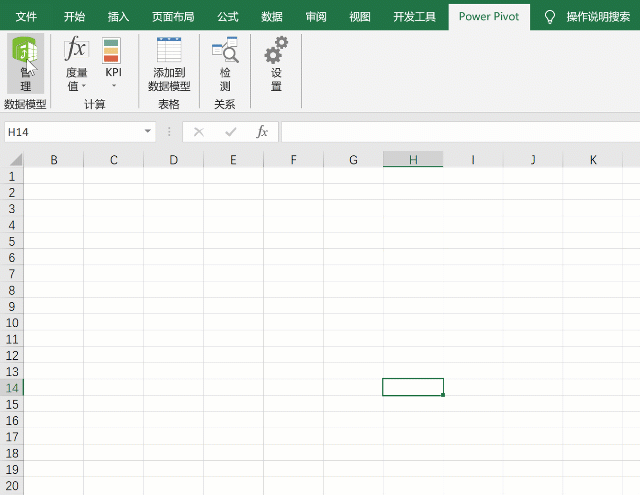This screenshot has height=495, width=640.
Task: Open the 开发工具 tab
Action: (415, 16)
